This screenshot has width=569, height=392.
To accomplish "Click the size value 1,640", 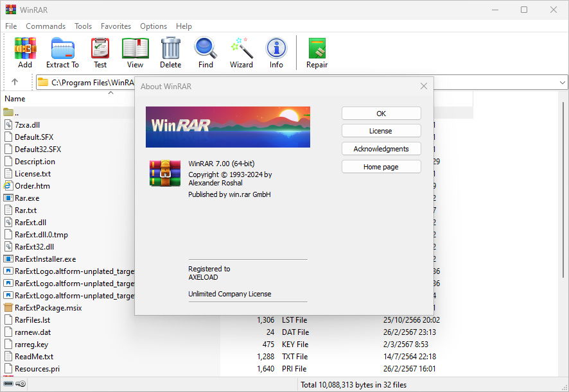I will tap(266, 369).
